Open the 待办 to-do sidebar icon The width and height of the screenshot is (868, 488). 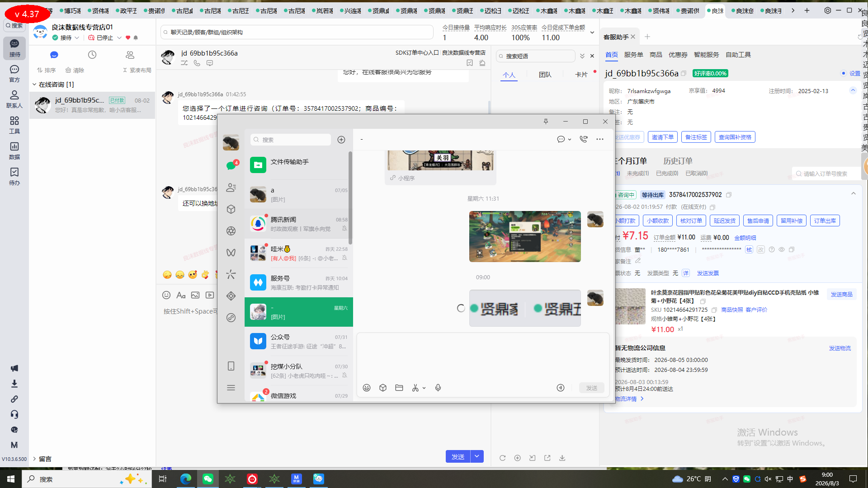click(x=14, y=176)
